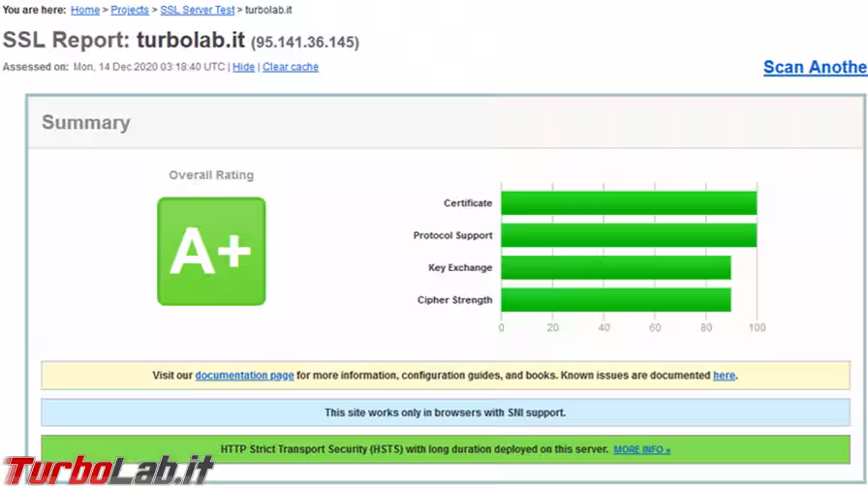Click the assessment date 'Mon, 14 Dec 2020 03:18:40 UTC'
Screen dimensions: 868x488
pos(149,67)
